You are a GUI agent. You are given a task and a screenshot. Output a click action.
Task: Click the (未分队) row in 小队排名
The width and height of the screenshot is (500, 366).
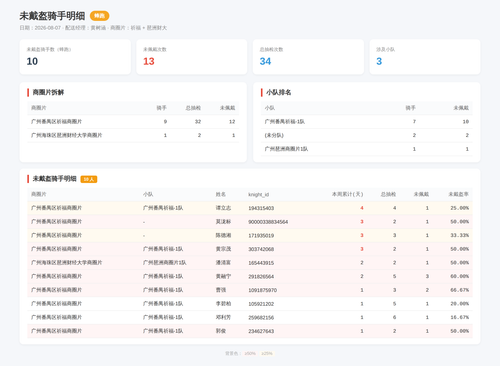(367, 135)
